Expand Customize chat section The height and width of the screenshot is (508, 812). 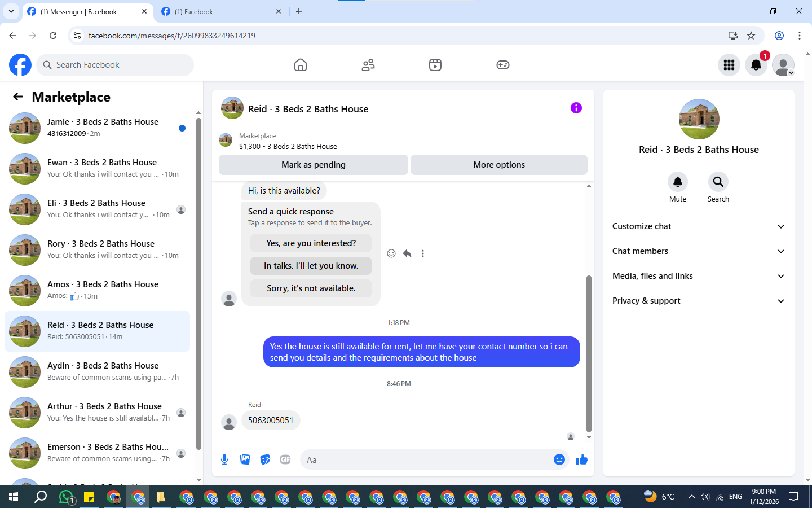coord(699,226)
